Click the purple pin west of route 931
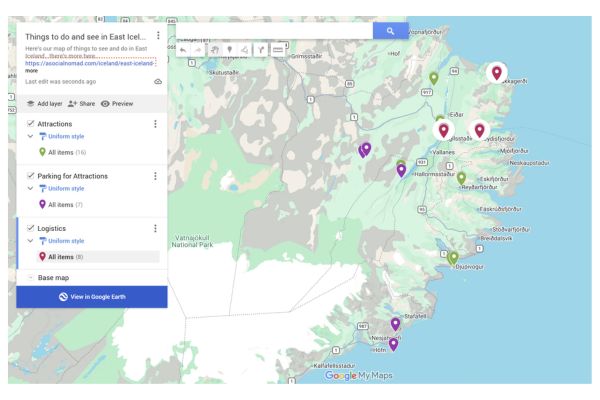Viewport: 600px width, 400px height. 366,149
